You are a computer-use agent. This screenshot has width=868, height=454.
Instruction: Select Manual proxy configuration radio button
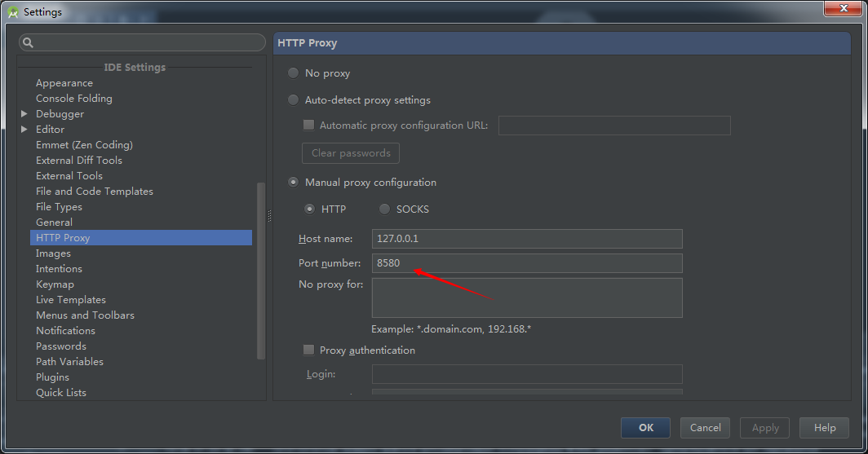click(x=294, y=183)
